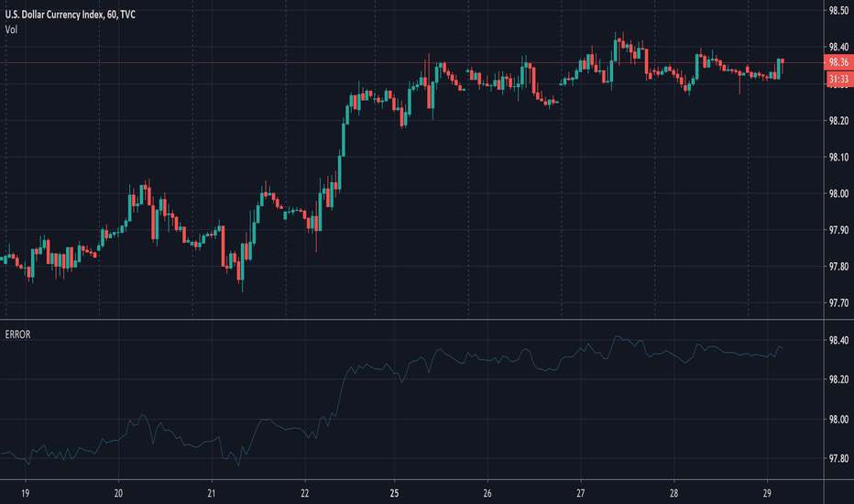Click the last green candle near 98.36
The width and height of the screenshot is (854, 504).
(778, 69)
